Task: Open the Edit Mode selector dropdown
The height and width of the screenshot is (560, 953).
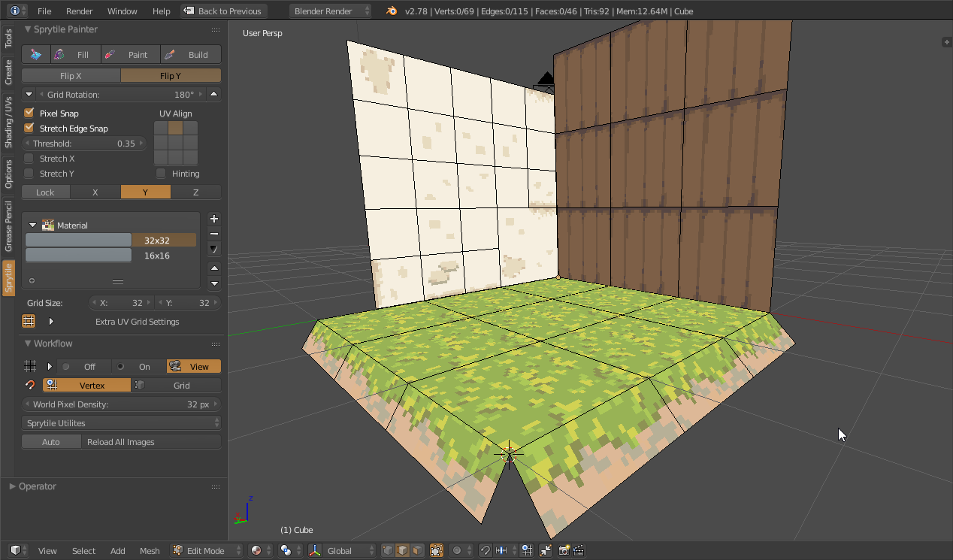Action: [207, 550]
